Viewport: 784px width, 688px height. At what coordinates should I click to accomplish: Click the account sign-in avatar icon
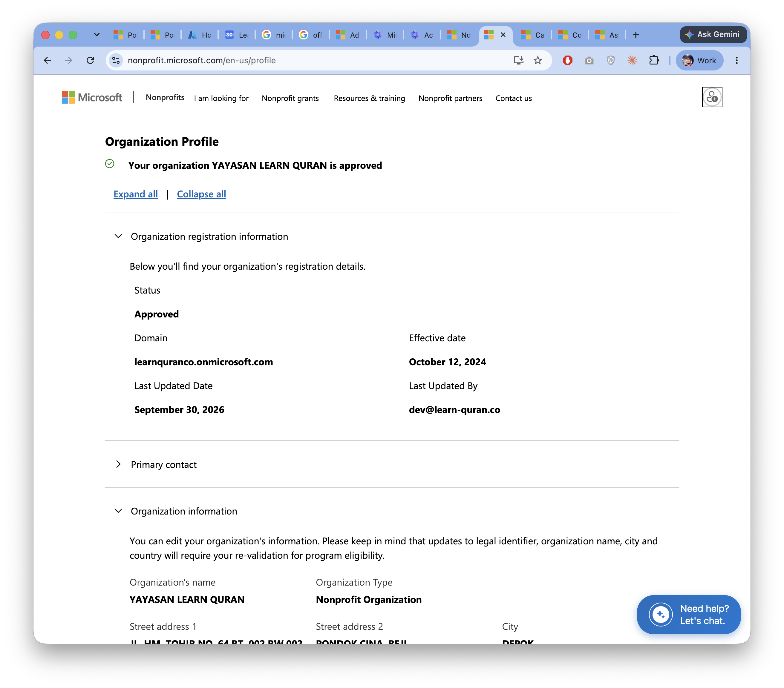click(712, 97)
